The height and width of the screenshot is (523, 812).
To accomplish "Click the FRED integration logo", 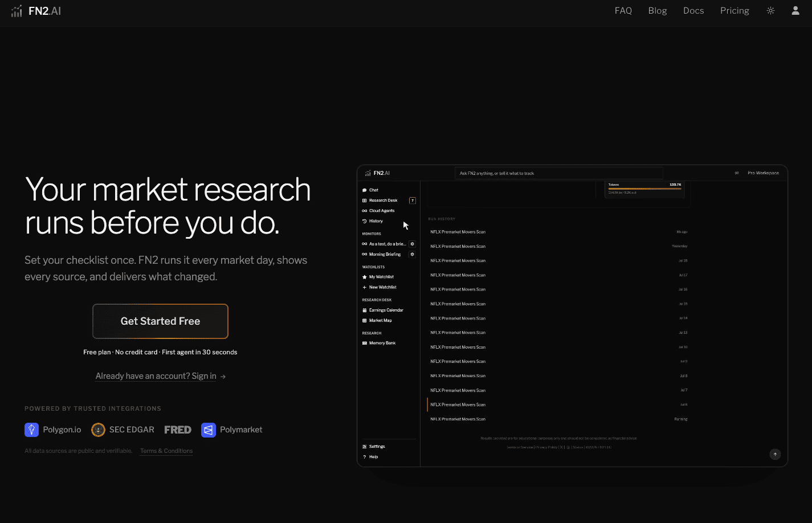I will pos(178,430).
